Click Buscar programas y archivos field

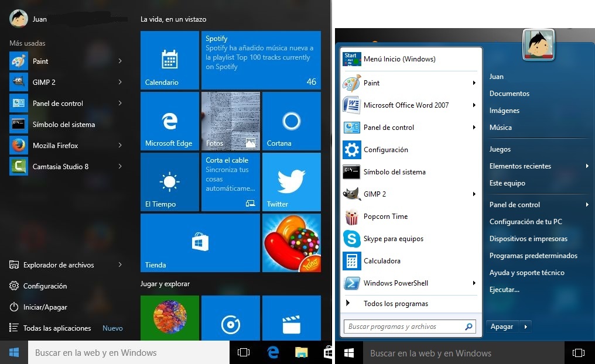pyautogui.click(x=410, y=327)
